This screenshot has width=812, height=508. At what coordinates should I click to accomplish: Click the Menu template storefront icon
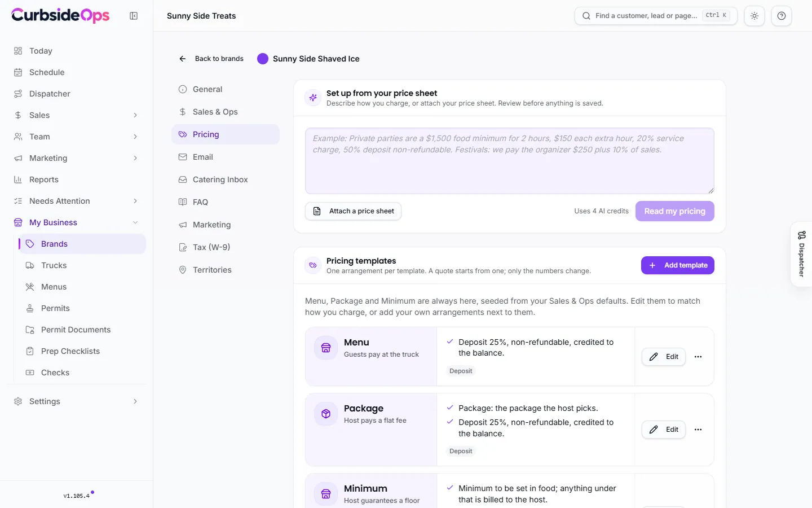(326, 348)
